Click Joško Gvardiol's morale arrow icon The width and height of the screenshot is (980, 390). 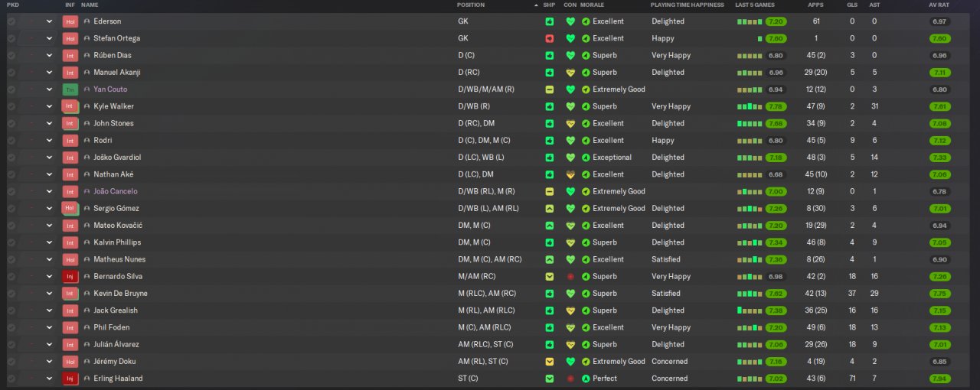point(586,158)
